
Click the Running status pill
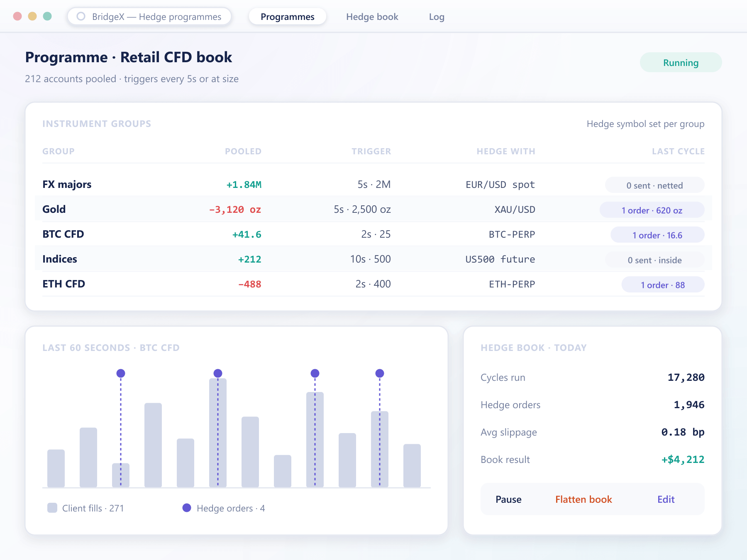coord(681,63)
